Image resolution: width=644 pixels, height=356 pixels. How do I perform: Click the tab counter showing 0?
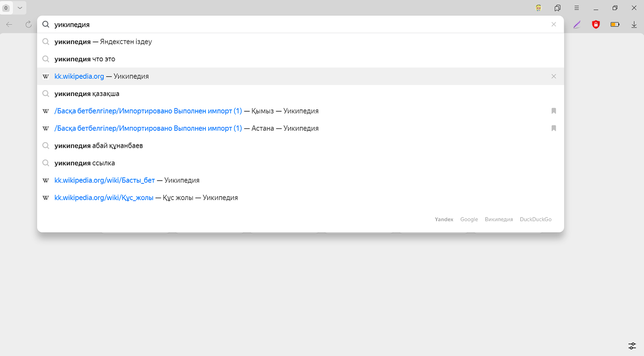pyautogui.click(x=6, y=8)
